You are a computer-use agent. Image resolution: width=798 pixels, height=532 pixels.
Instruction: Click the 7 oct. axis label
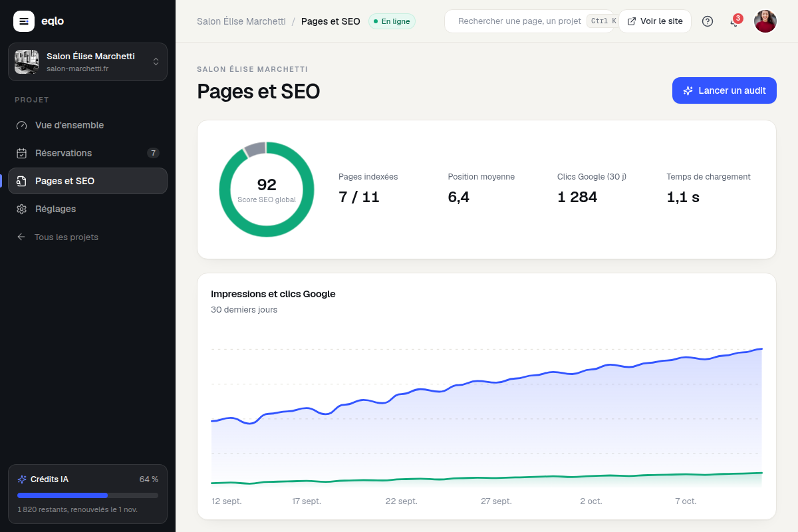point(686,501)
